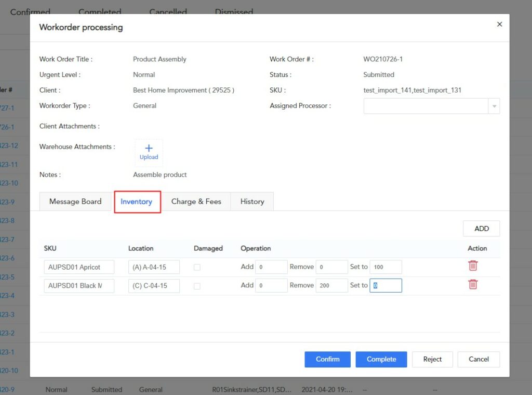Image resolution: width=532 pixels, height=395 pixels.
Task: Edit the Set to value for Apricot row
Action: tap(385, 266)
